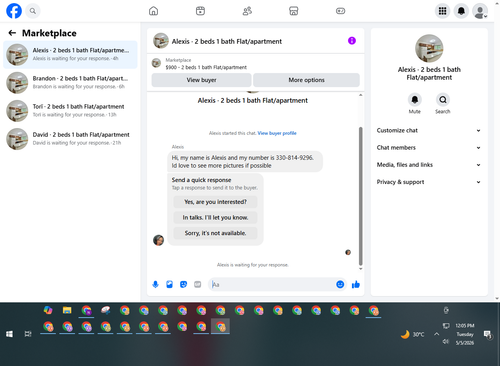500x366 pixels.
Task: Click the volume icon in tray
Action: [x=446, y=342]
